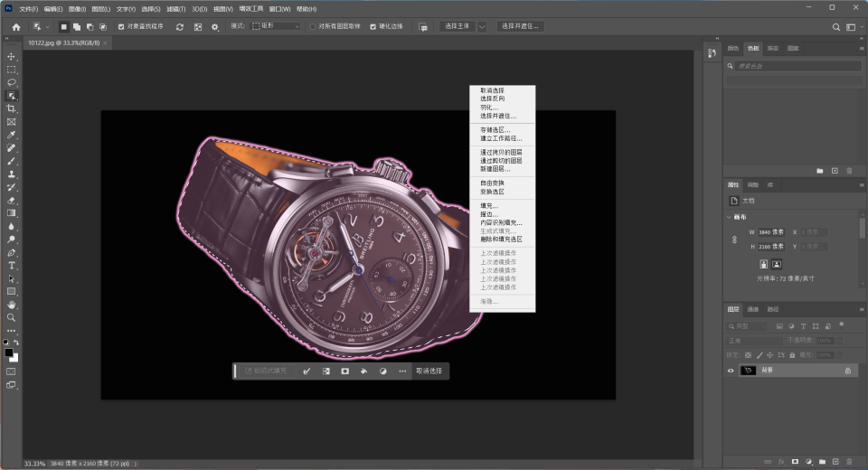
Task: Click 取消选择 in the floating taskbar
Action: pos(429,371)
